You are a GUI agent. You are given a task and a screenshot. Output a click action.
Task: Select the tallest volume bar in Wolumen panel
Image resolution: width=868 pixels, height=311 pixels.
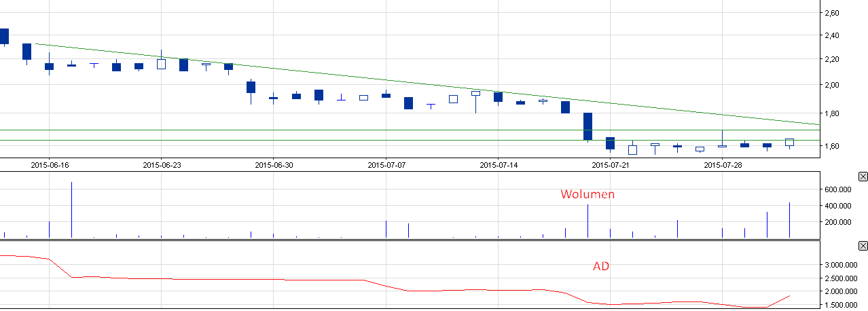coord(71,210)
